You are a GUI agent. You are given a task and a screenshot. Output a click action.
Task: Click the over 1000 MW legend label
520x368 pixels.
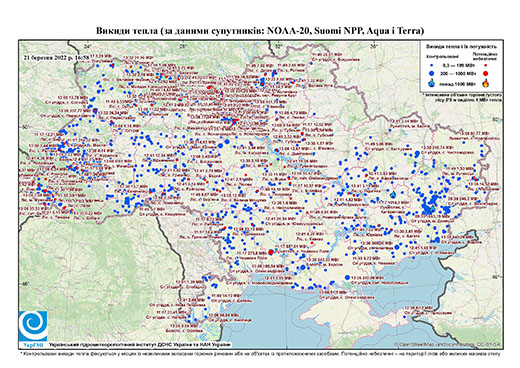(x=456, y=83)
